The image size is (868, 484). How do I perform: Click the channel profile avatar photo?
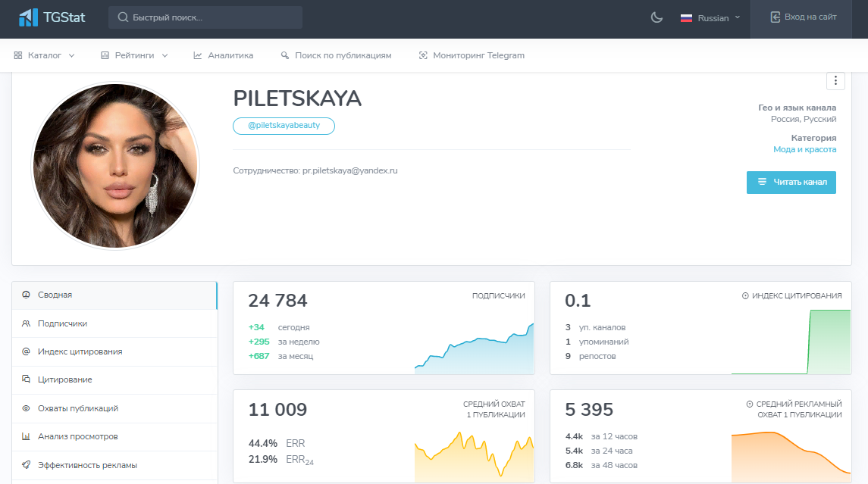point(115,166)
